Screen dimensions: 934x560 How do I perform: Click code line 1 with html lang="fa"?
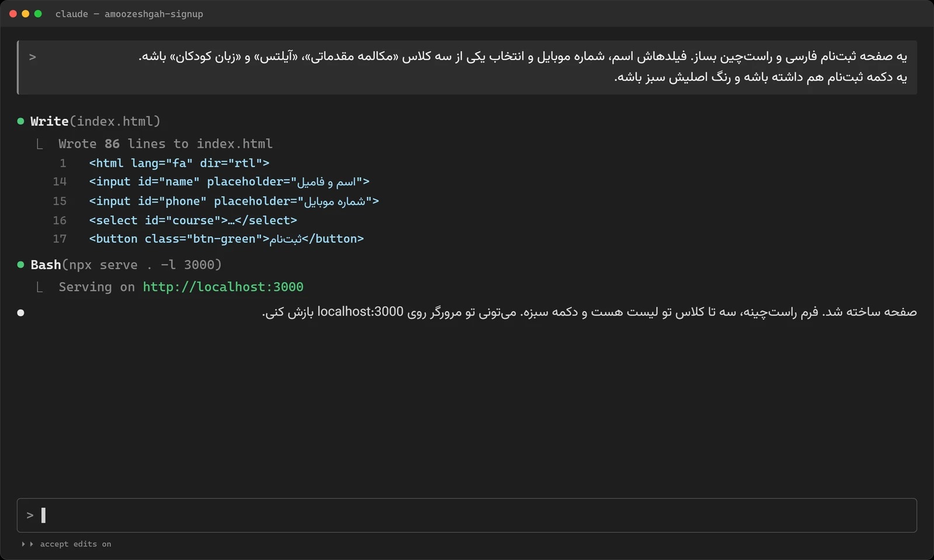[179, 163]
